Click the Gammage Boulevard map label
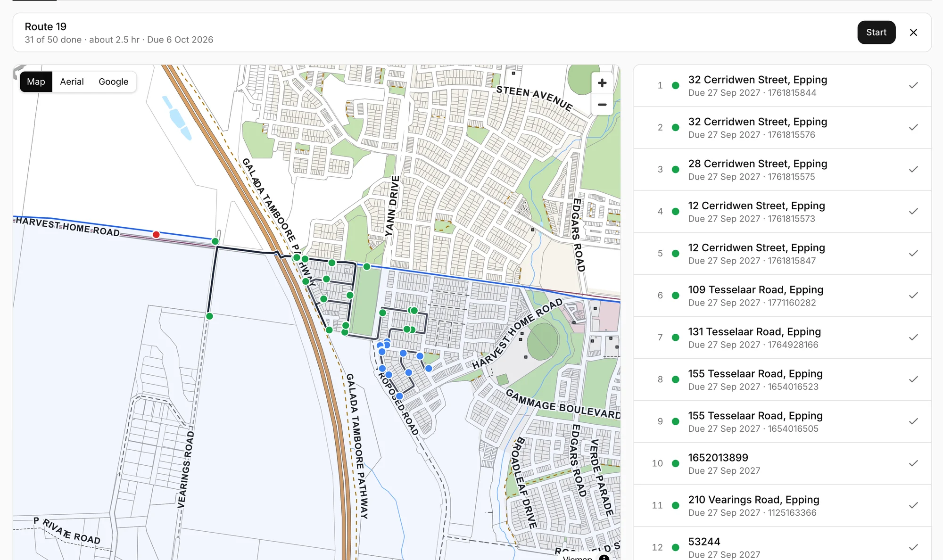This screenshot has height=560, width=943. pyautogui.click(x=563, y=404)
